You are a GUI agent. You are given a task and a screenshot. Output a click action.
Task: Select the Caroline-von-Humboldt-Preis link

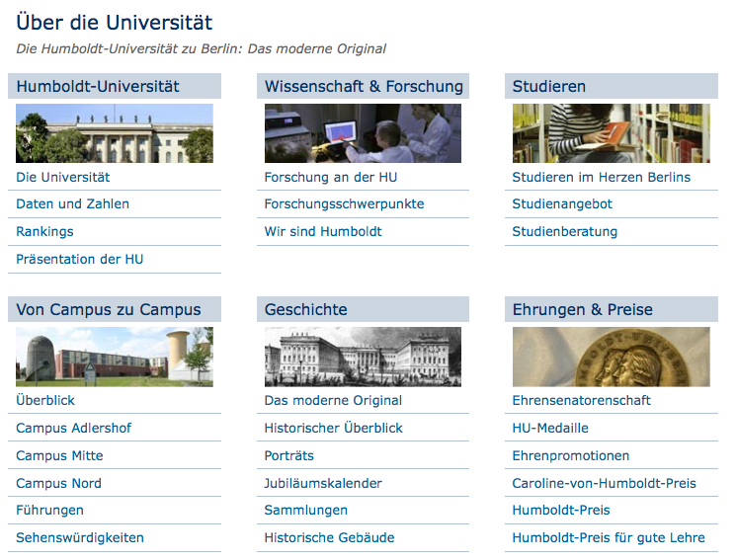pos(604,484)
